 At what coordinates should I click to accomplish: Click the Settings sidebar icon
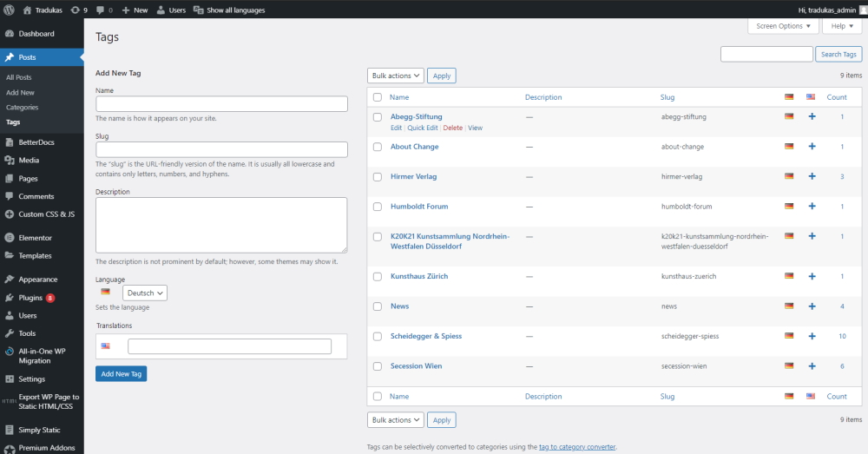tap(10, 379)
